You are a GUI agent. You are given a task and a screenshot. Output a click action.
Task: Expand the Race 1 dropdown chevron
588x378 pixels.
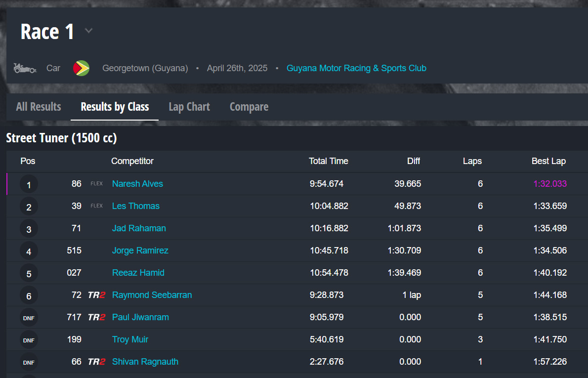click(x=88, y=31)
